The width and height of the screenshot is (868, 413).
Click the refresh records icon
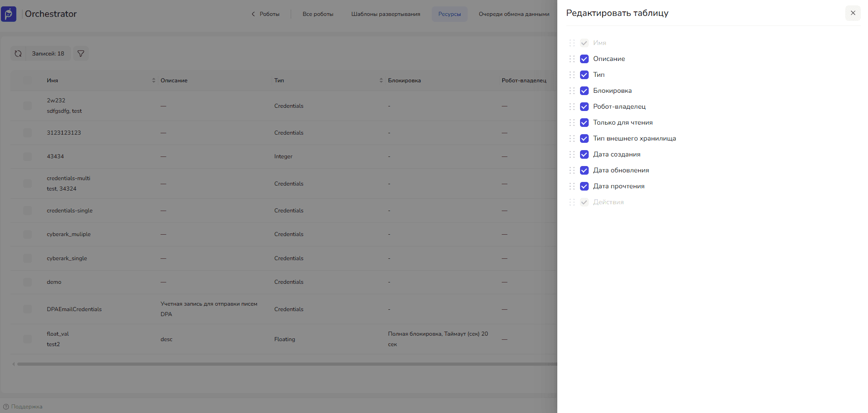[x=18, y=54]
